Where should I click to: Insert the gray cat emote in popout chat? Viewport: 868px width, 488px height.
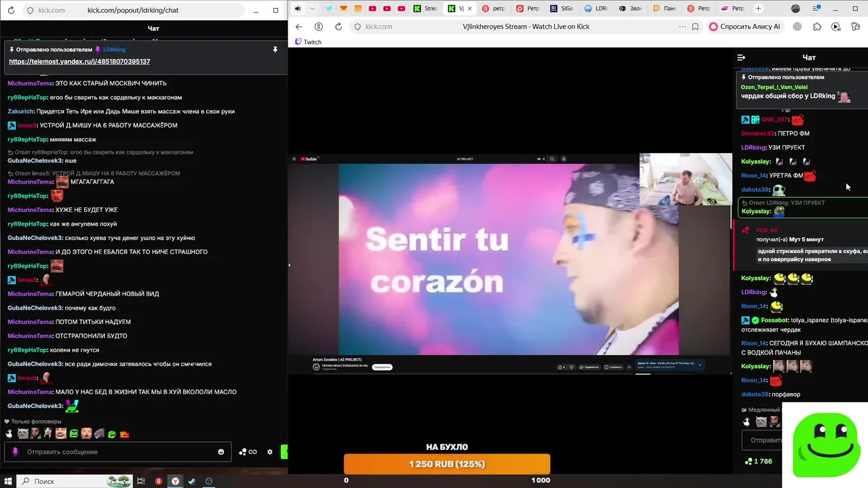pyautogui.click(x=22, y=434)
